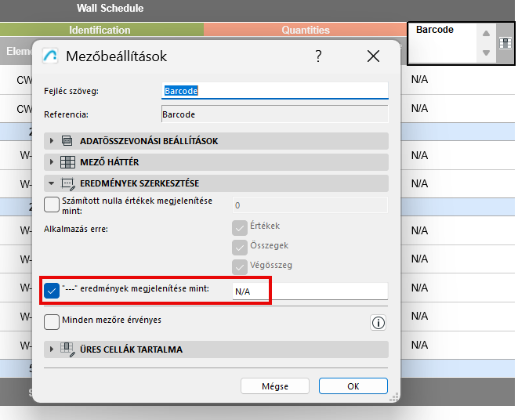
Task: Toggle the Értékek checkbox
Action: coord(240,228)
